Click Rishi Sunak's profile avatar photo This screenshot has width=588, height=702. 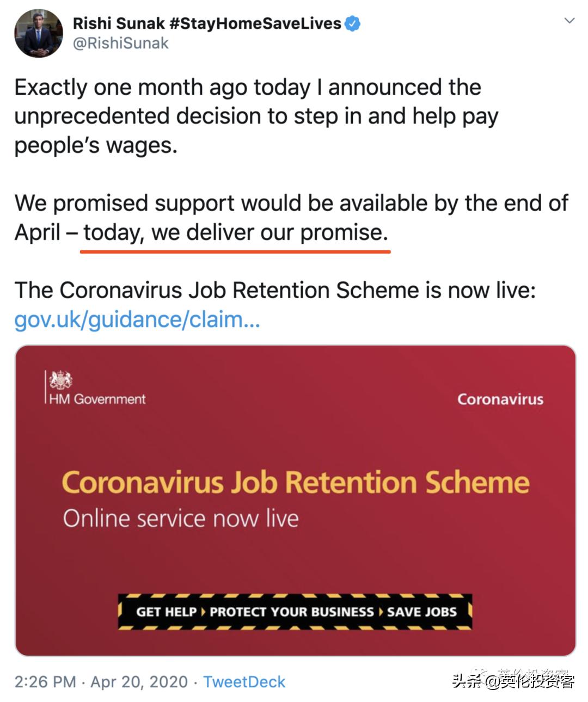coord(38,33)
